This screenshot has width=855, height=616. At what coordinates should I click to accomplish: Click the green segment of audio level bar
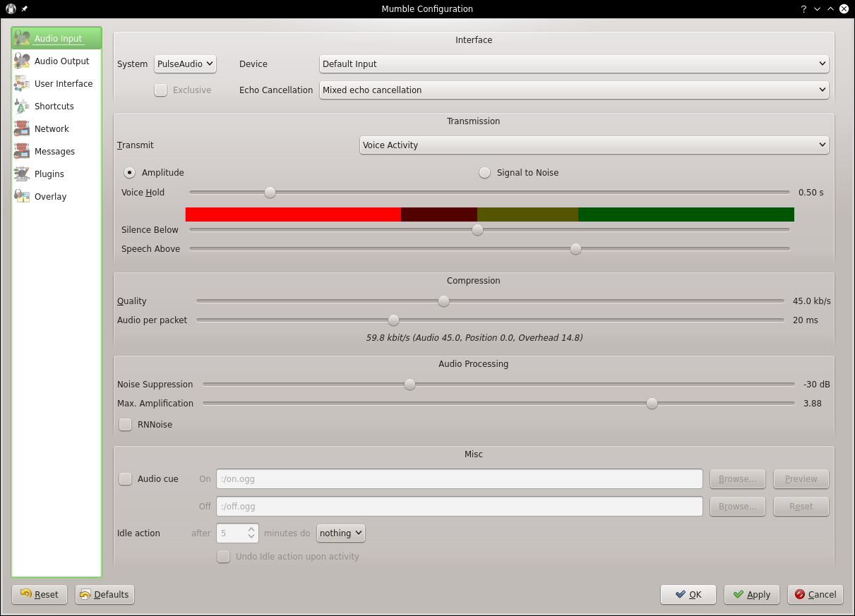[686, 215]
